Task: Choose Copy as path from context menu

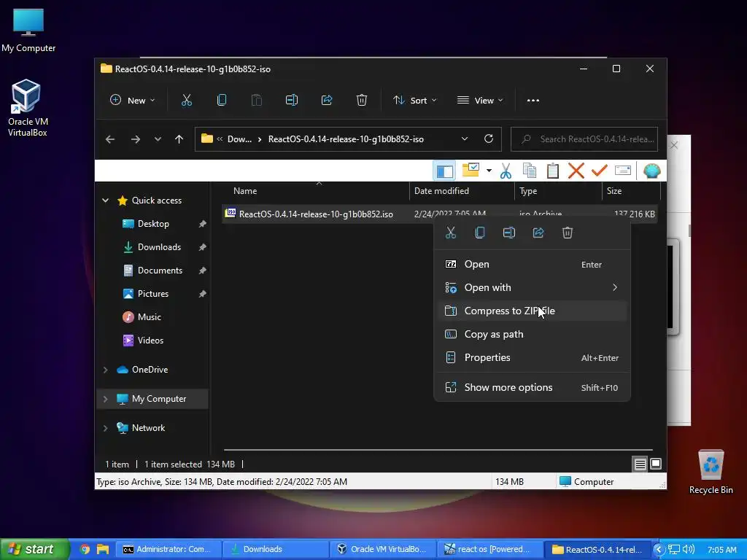Action: pyautogui.click(x=532, y=334)
